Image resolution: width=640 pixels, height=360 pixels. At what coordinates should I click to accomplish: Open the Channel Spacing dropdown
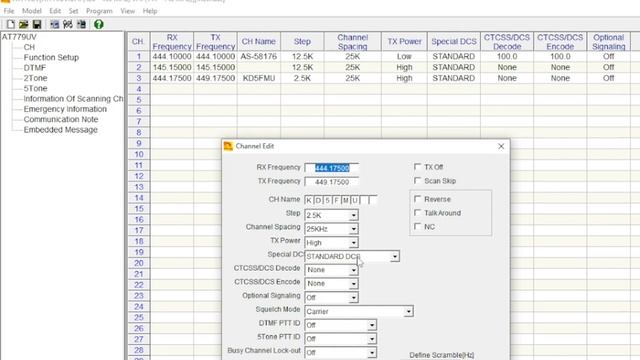click(x=353, y=229)
